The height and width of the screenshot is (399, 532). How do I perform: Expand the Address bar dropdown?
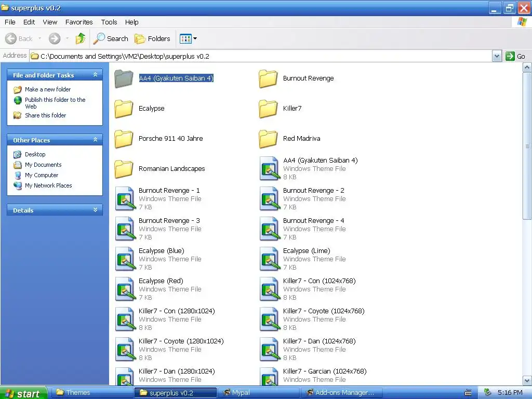click(x=497, y=56)
